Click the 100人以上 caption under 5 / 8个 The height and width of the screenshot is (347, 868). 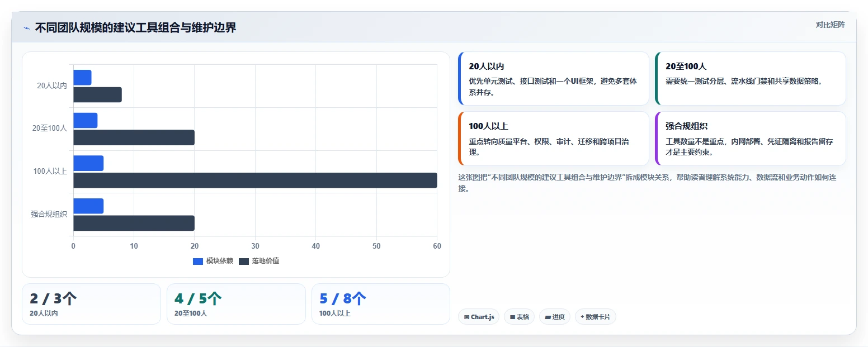pos(335,313)
